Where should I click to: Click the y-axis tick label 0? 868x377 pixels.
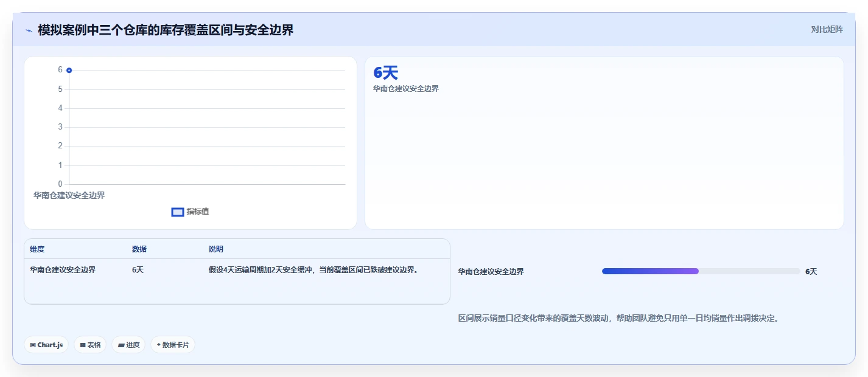(60, 184)
